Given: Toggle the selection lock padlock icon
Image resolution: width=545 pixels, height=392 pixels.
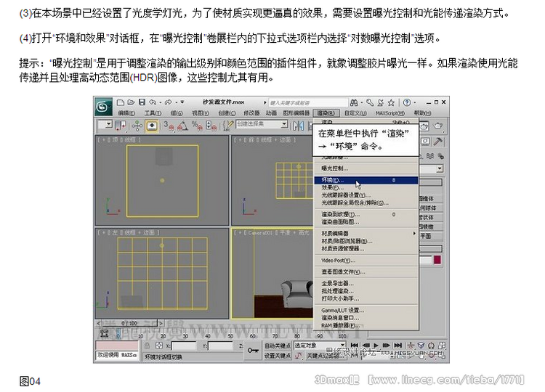Looking at the screenshot, I should tap(148, 346).
